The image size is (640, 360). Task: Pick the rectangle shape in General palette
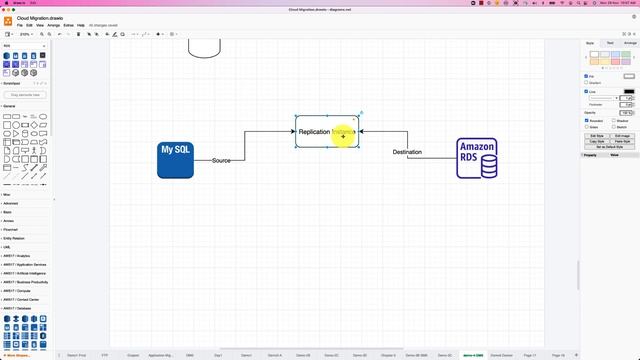7,116
